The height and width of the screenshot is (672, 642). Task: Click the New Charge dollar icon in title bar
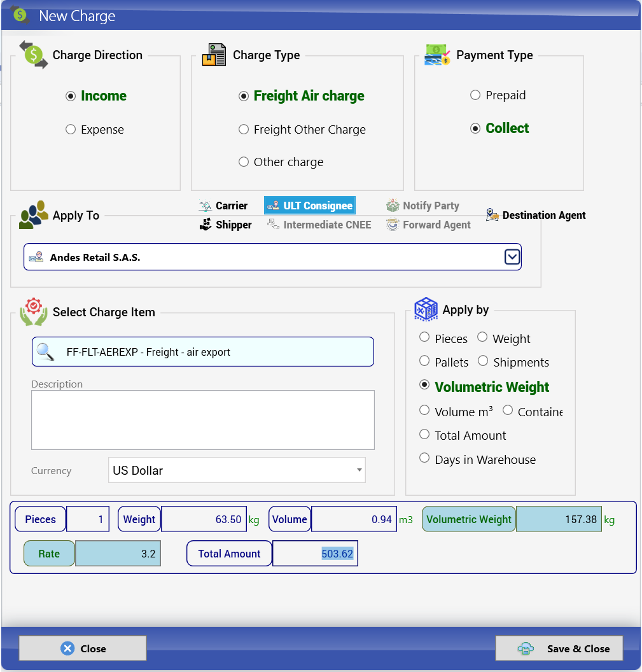point(20,14)
